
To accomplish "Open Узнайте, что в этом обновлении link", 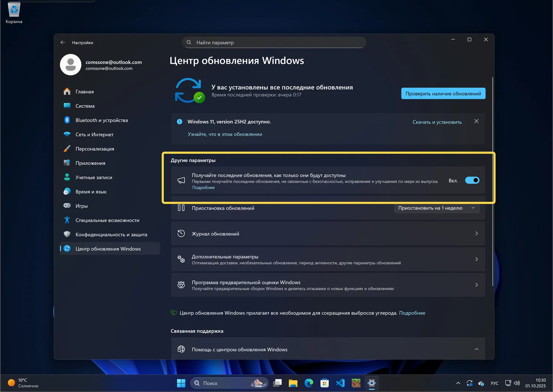I will tap(225, 134).
